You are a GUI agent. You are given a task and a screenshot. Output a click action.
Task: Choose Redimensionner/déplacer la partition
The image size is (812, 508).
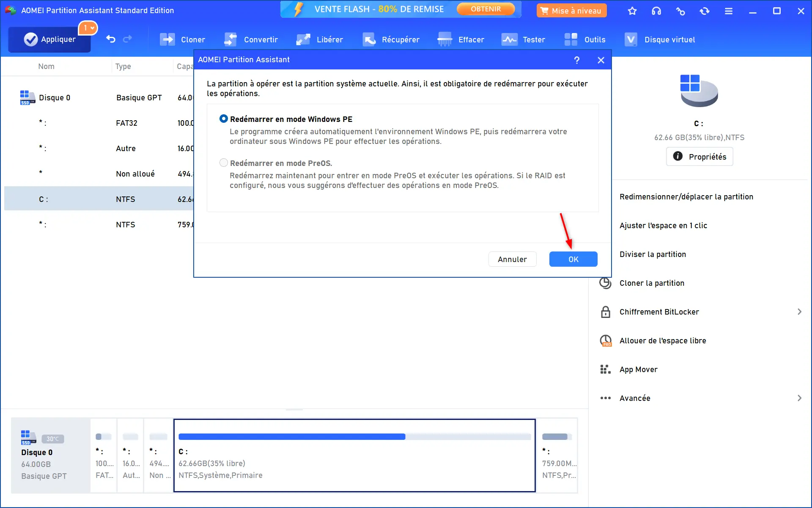(x=686, y=196)
